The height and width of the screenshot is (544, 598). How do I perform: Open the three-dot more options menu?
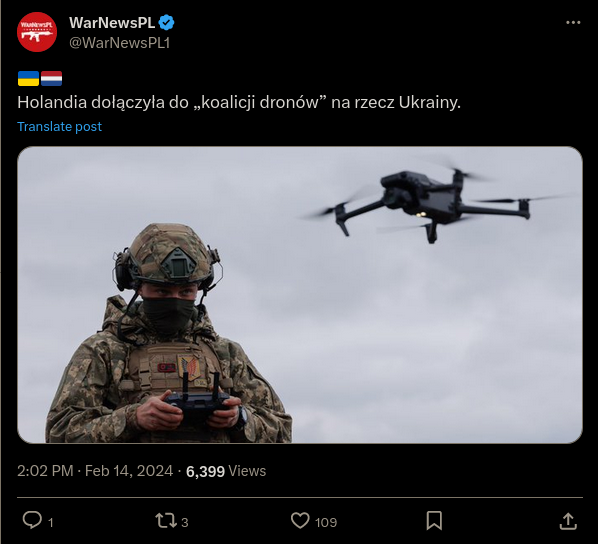click(573, 23)
